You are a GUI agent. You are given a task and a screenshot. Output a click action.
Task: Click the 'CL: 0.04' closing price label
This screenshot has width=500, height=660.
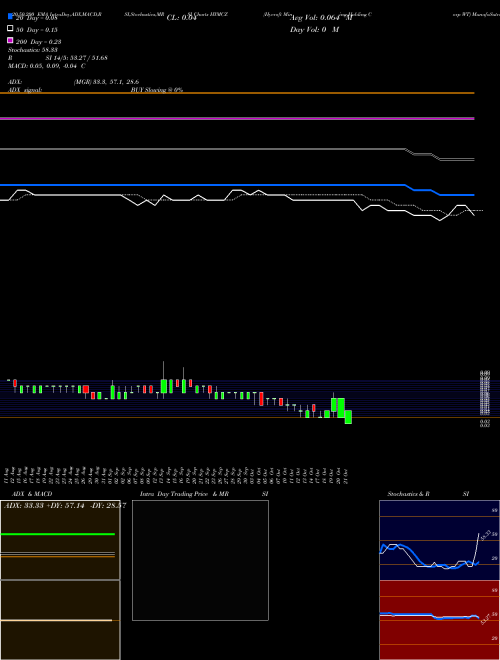click(182, 18)
